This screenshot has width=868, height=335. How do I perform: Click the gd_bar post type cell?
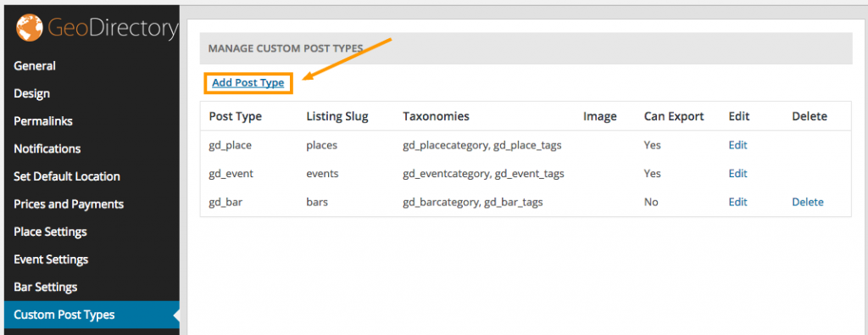(225, 203)
